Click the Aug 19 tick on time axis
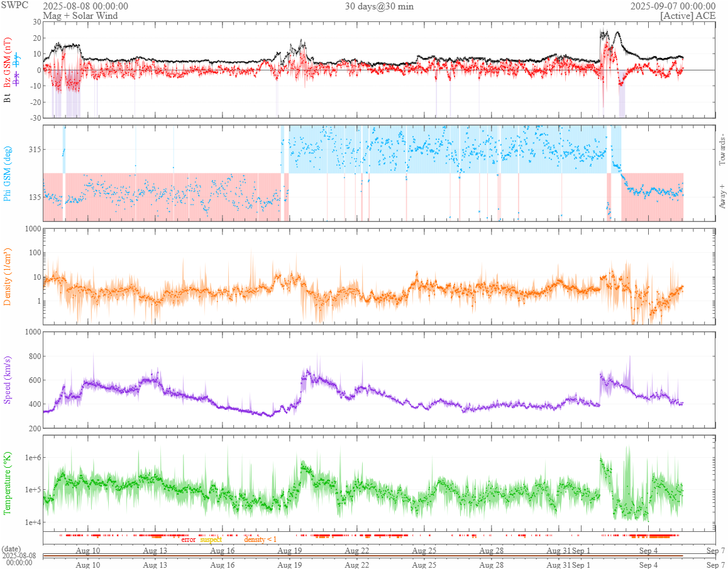The image size is (728, 569). point(290,550)
